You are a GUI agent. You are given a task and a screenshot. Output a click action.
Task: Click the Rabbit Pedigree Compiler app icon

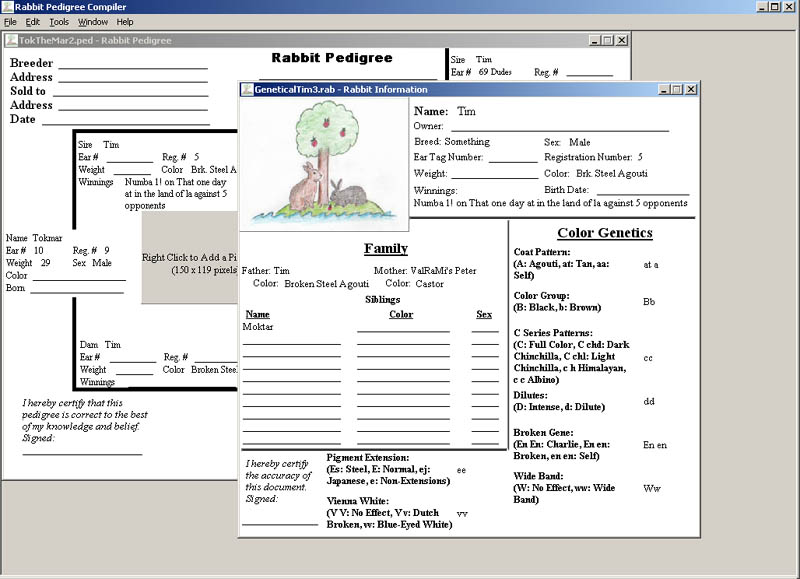pos(8,7)
